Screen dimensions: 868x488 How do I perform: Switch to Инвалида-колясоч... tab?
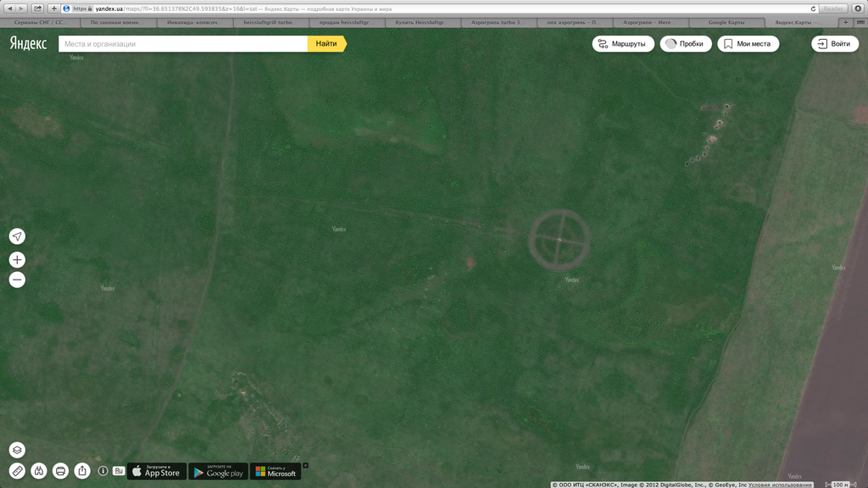coord(195,22)
